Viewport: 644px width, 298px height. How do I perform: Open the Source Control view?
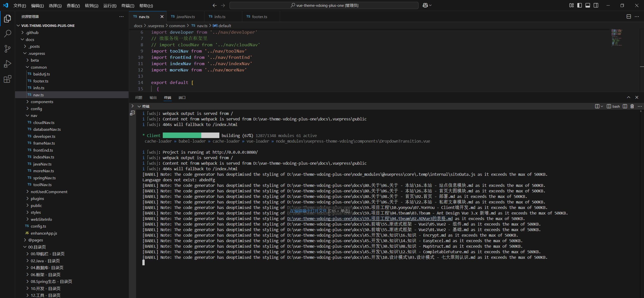tap(8, 49)
